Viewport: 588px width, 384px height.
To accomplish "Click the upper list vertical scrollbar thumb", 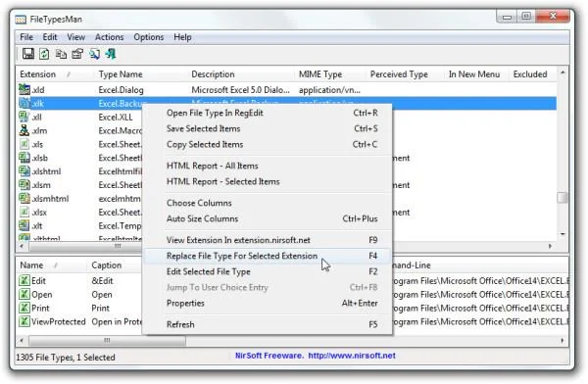I will (563, 198).
